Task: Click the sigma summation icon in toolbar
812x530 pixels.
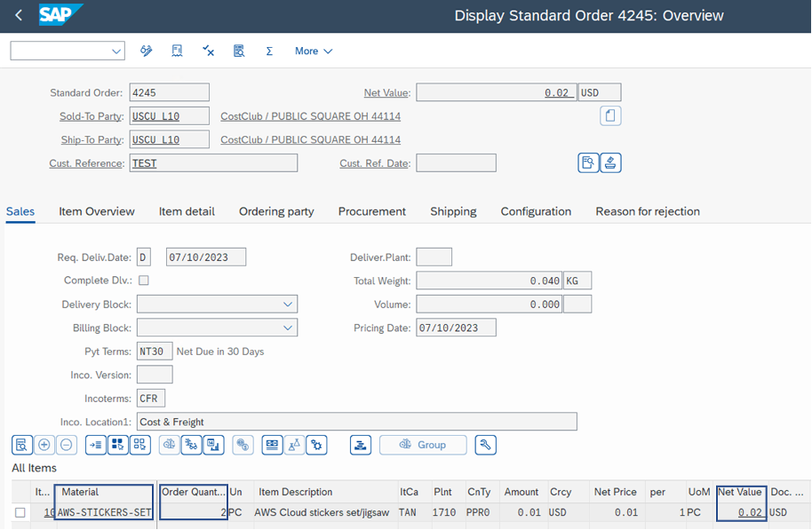Action: (269, 51)
